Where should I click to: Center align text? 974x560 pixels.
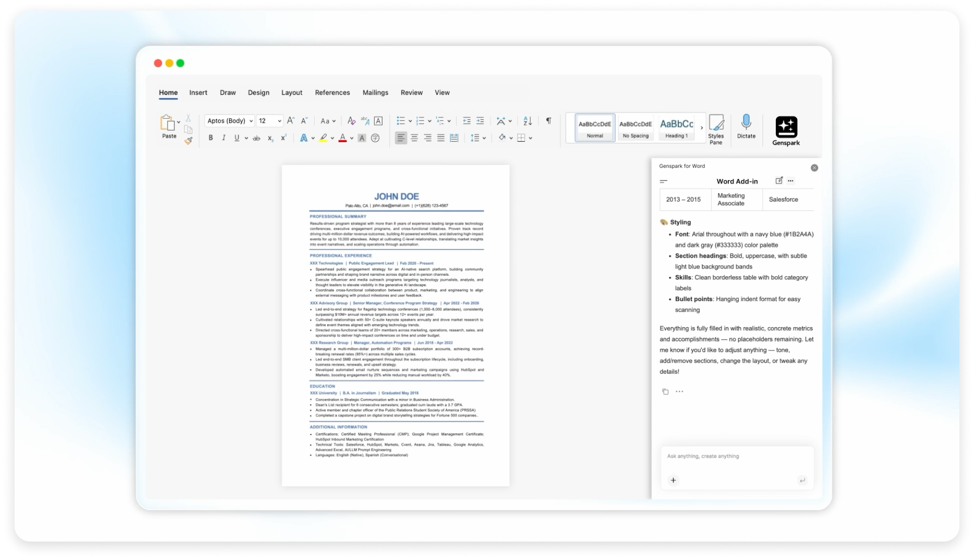click(x=414, y=138)
